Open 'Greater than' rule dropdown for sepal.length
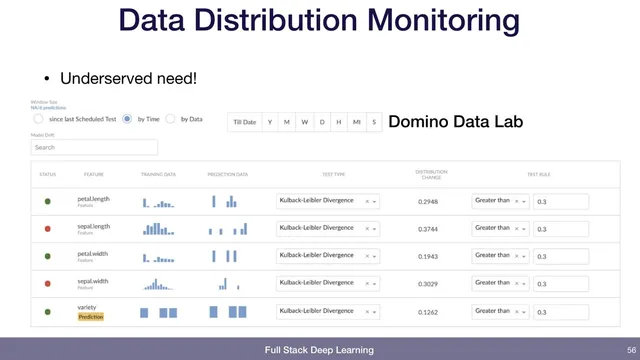Screen dimensions: 640x360 pyautogui.click(x=500, y=229)
